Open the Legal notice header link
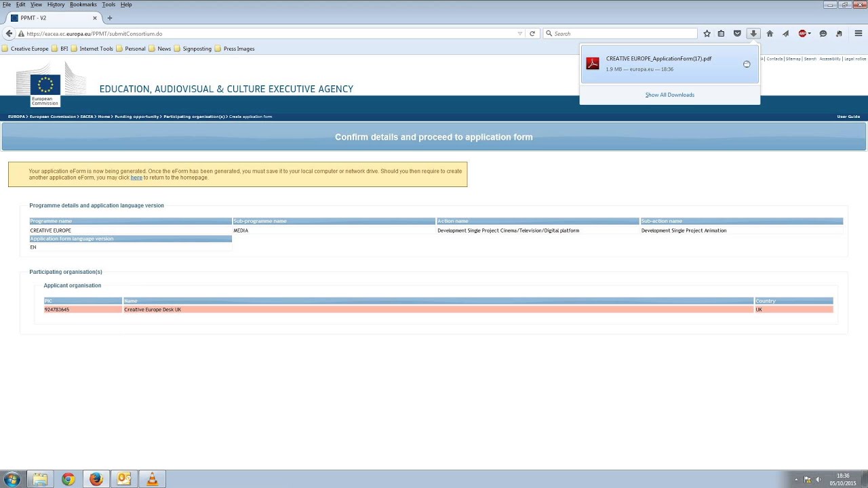868x488 pixels. coord(854,59)
